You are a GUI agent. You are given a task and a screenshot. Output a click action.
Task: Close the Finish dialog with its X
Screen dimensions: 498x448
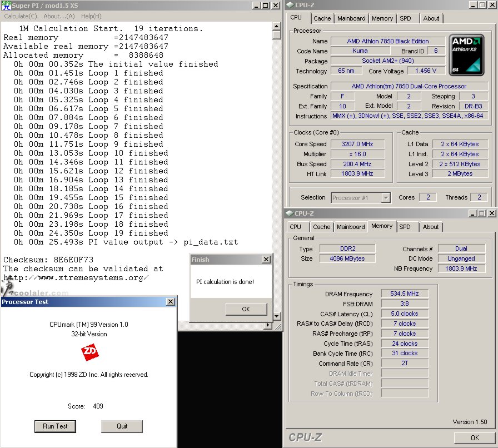tap(266, 260)
